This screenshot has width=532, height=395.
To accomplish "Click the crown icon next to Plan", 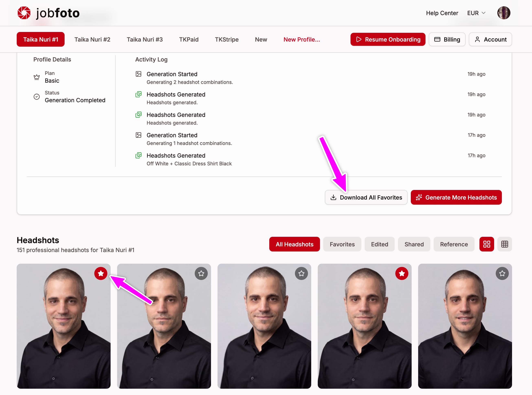I will click(x=37, y=77).
